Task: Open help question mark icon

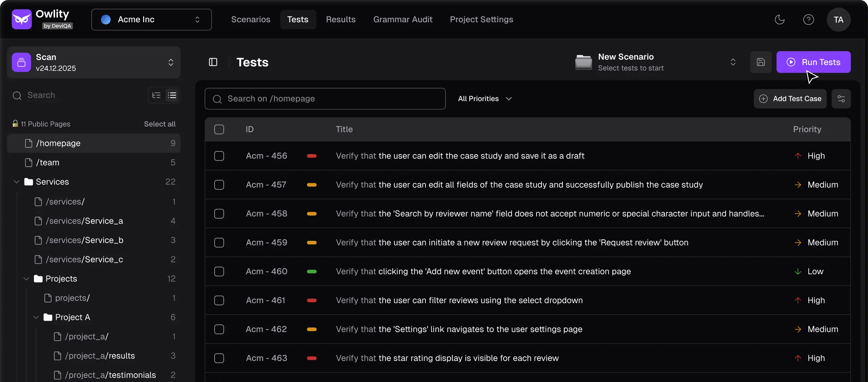Action: click(x=808, y=20)
